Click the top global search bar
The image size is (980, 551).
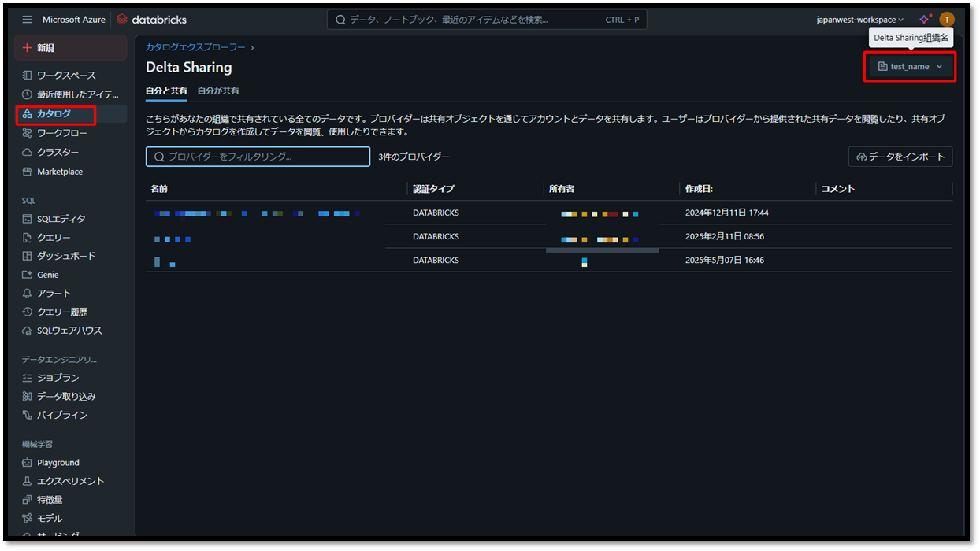click(x=486, y=20)
